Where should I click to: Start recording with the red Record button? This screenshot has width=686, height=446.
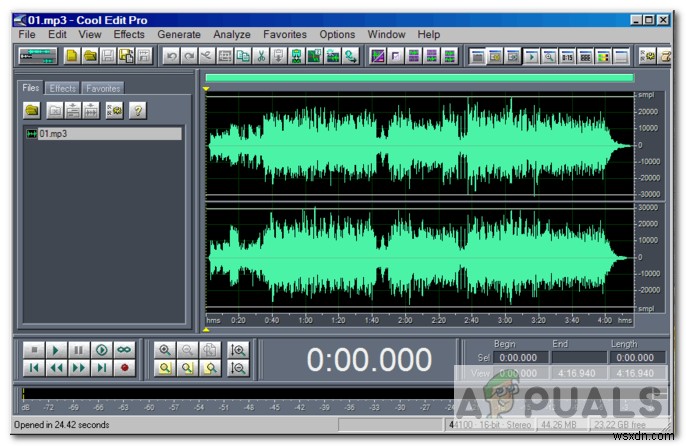coord(124,368)
